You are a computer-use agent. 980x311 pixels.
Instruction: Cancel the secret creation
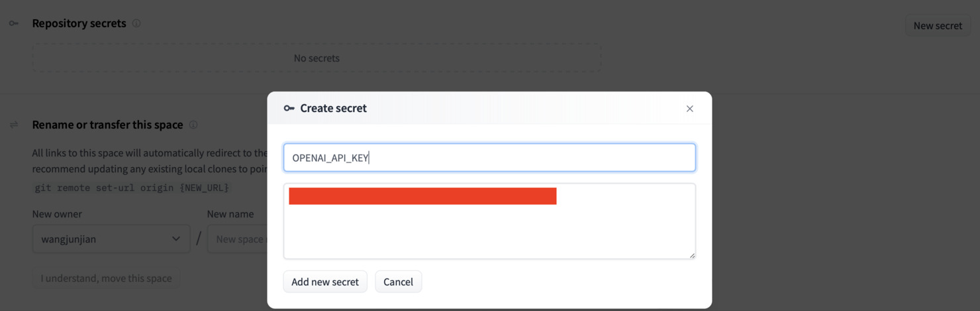pyautogui.click(x=398, y=282)
